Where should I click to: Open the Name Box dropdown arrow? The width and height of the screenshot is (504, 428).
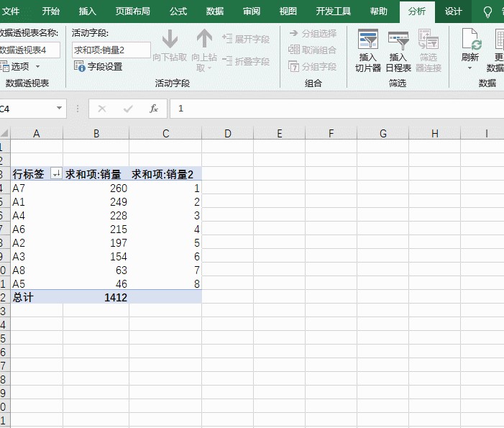tap(59, 108)
